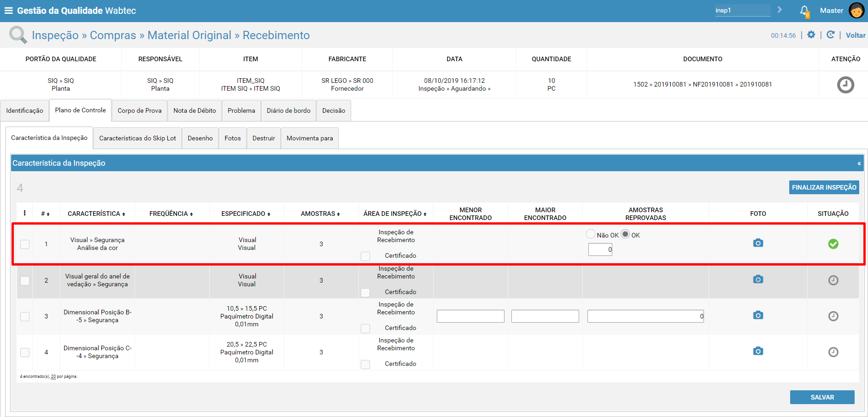Screen dimensions: 868x417
Task: Tick Certificado checkbox in row 3
Action: coord(365,329)
